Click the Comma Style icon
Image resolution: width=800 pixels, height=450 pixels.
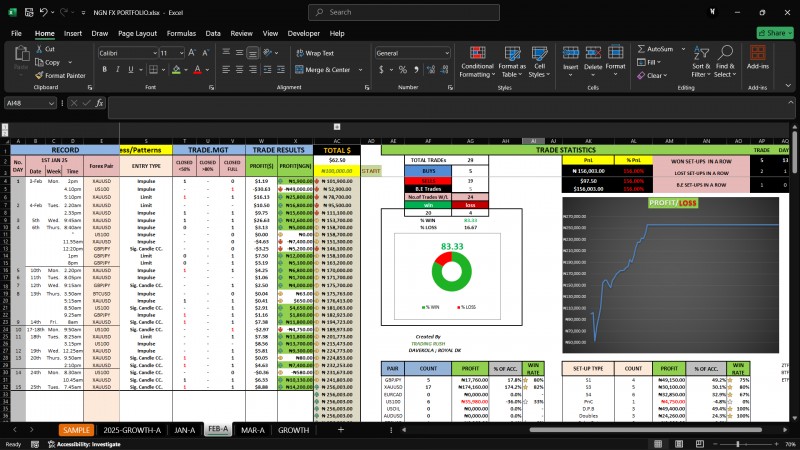coord(416,69)
